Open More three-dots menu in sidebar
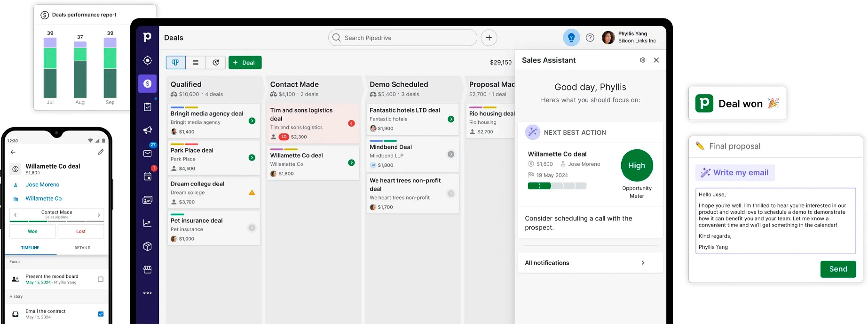The image size is (868, 324). [x=147, y=293]
